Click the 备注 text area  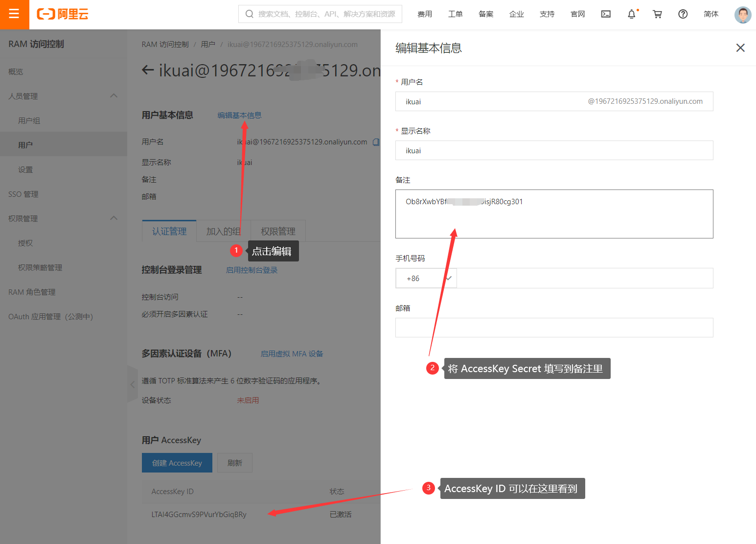(554, 214)
